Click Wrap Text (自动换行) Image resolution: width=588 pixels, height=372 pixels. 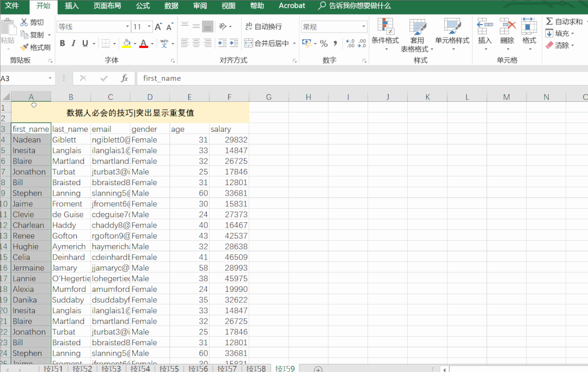[x=264, y=26]
